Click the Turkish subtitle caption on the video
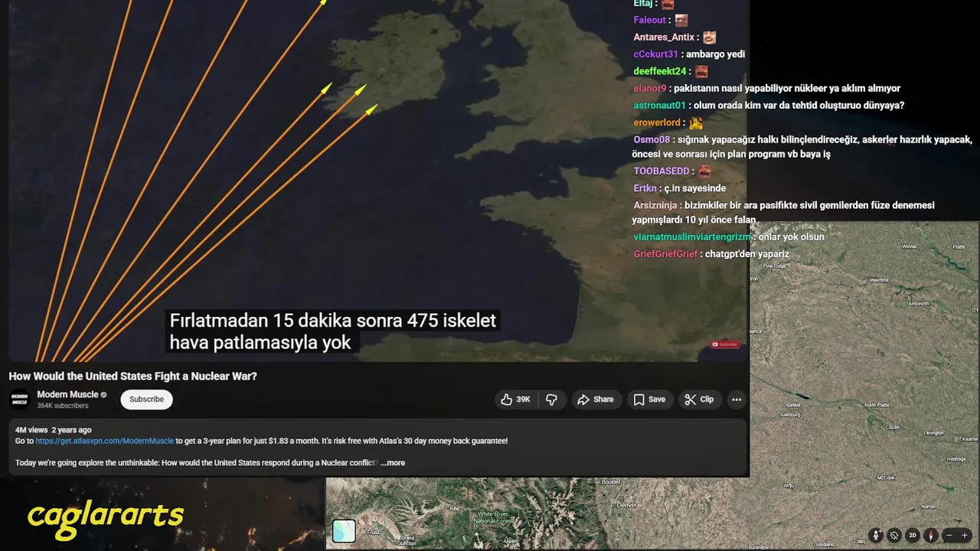This screenshot has width=980, height=551. (x=334, y=331)
